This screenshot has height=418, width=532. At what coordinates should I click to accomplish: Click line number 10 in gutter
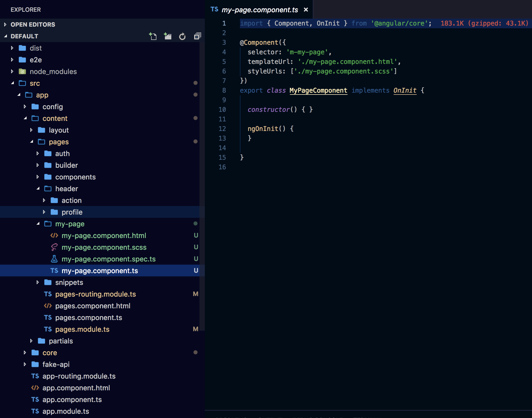click(222, 109)
